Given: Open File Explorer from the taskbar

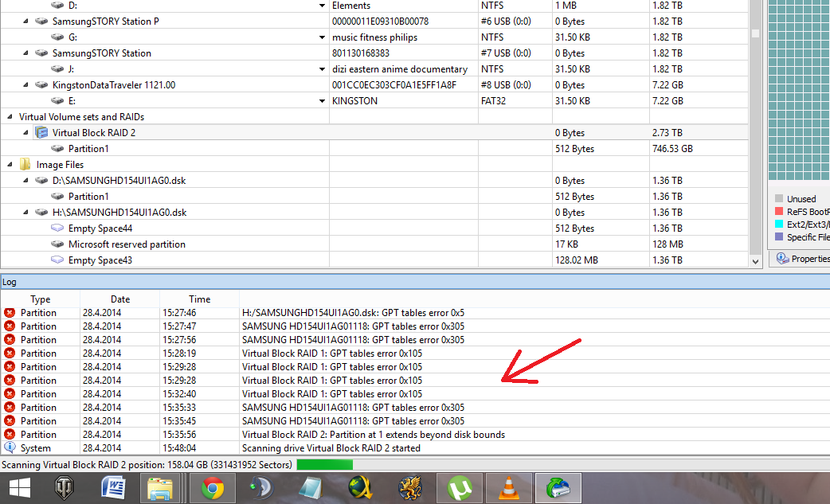Looking at the screenshot, I should (x=160, y=488).
